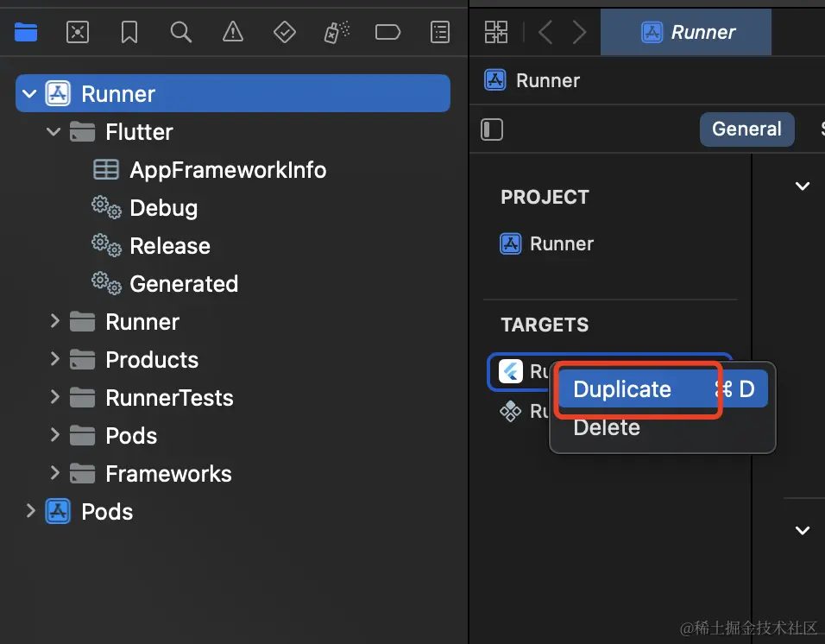Select the RunnerTests target icon
Screen dimensions: 825x644
(510, 411)
